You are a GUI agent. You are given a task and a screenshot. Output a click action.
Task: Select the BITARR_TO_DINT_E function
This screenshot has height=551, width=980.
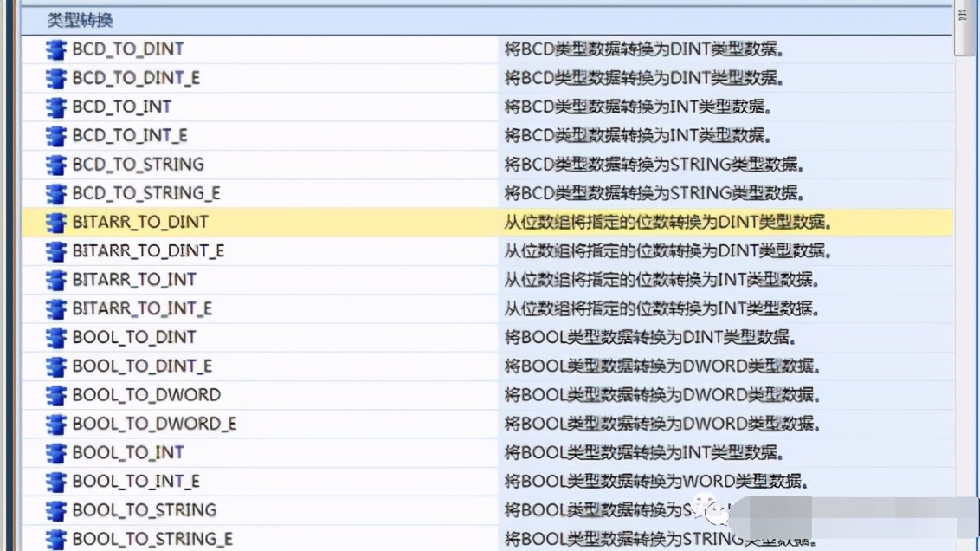tap(148, 251)
